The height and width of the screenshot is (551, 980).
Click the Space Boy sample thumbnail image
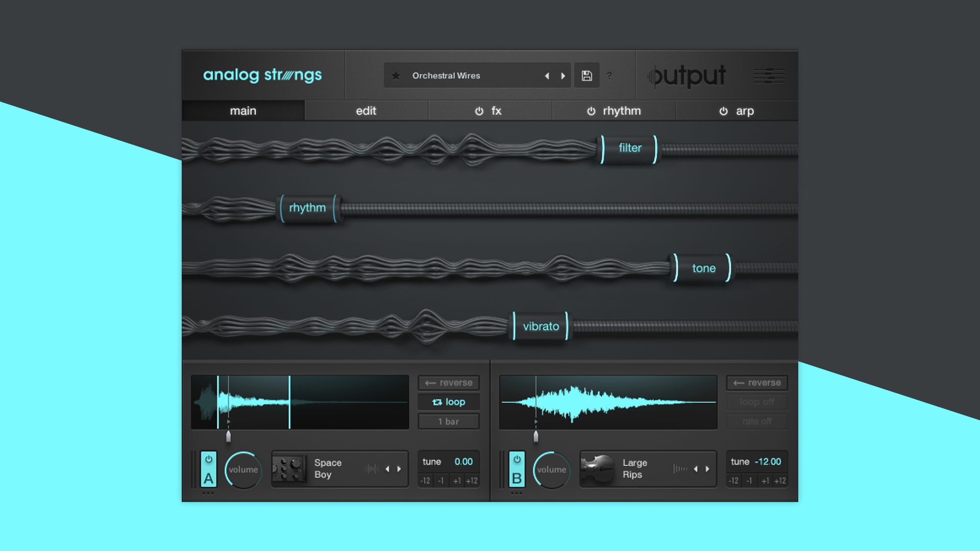(x=288, y=468)
